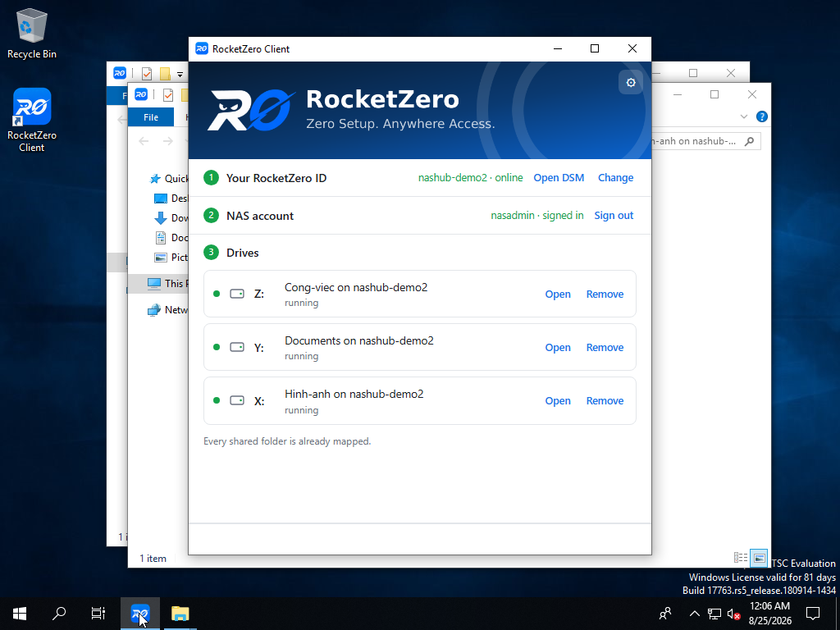Click the step 3 green badge
This screenshot has height=630, width=840.
pos(211,253)
